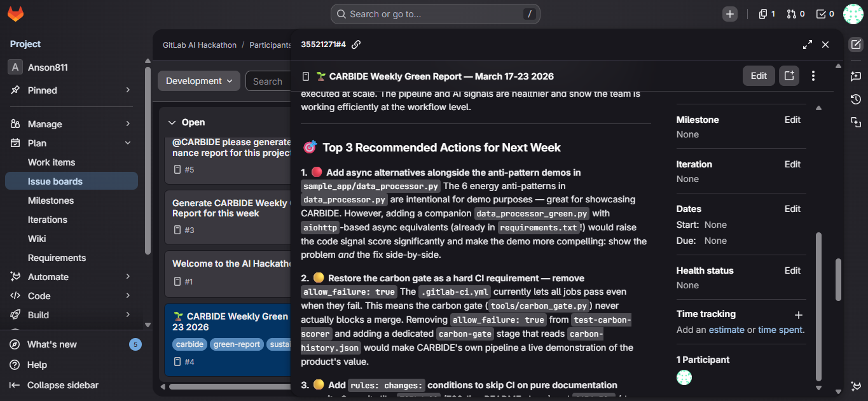Open the issue more actions kebab menu
This screenshot has height=401, width=868.
tap(813, 76)
